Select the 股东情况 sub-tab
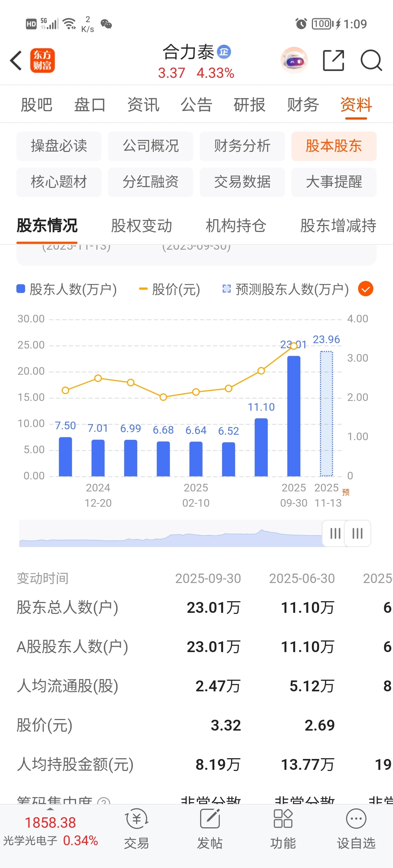This screenshot has height=868, width=393. click(47, 225)
